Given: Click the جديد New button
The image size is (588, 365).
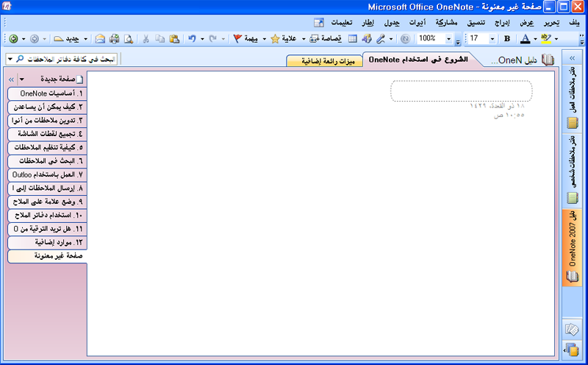Looking at the screenshot, I should click(67, 39).
